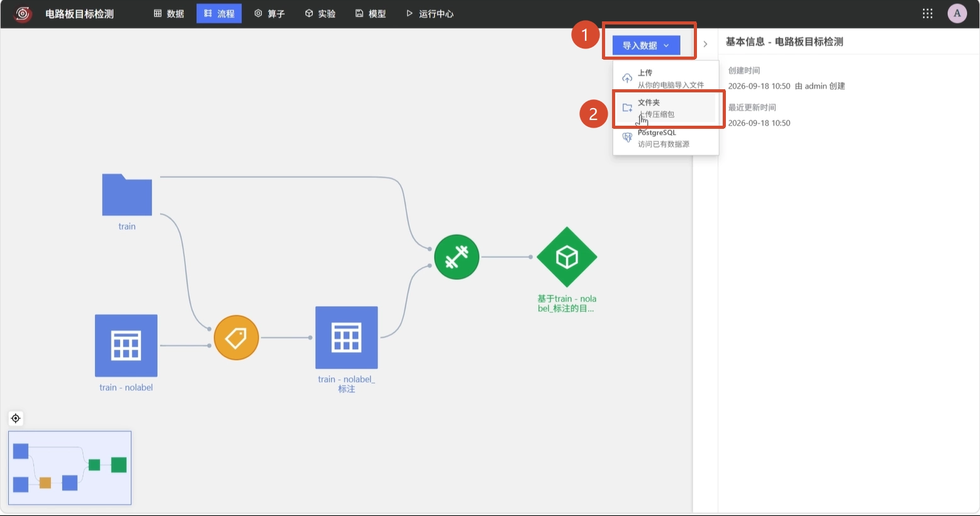Click the minimap overview thumbnail
This screenshot has width=980, height=516.
(x=70, y=468)
